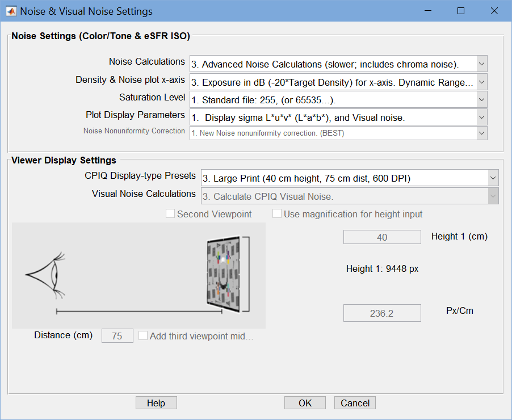Expand the Density & Noise plot x-axis dropdown
Image resolution: width=512 pixels, height=420 pixels.
pyautogui.click(x=338, y=82)
